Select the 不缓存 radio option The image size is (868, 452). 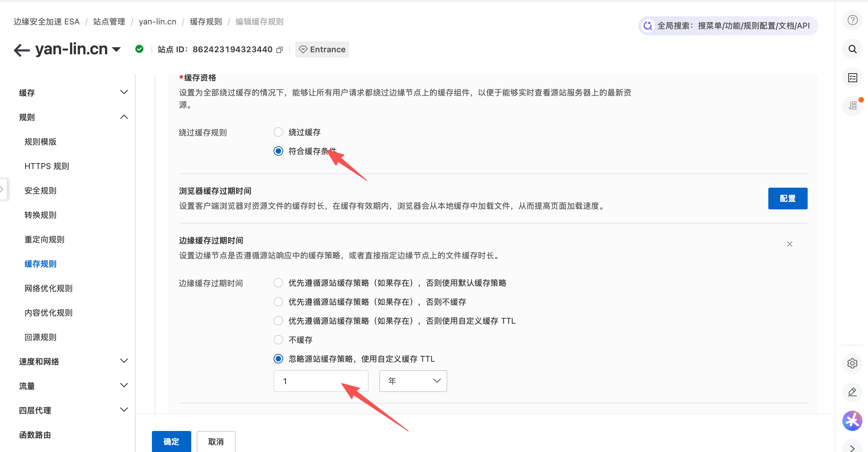pyautogui.click(x=278, y=340)
